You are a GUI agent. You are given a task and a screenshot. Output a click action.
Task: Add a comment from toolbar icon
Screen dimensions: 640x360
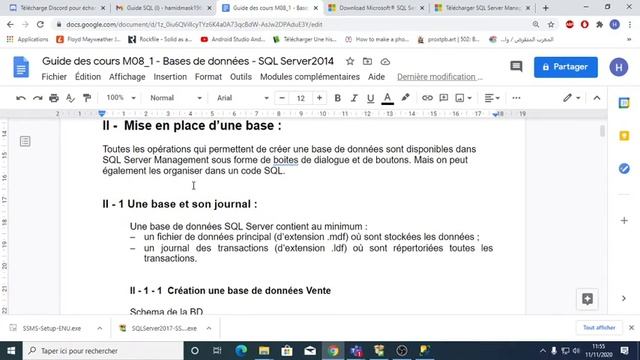click(444, 98)
